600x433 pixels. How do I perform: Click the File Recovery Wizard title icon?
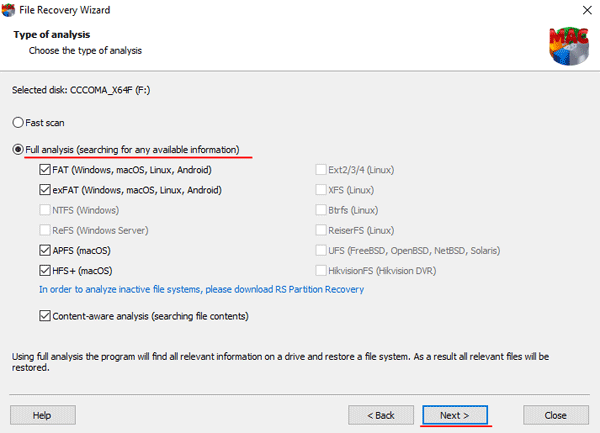pos(8,10)
